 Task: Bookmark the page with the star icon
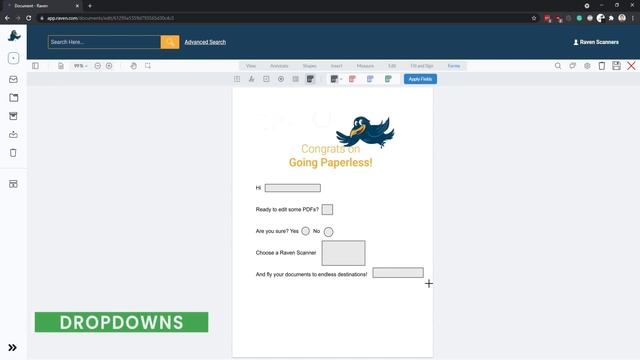pyautogui.click(x=534, y=18)
